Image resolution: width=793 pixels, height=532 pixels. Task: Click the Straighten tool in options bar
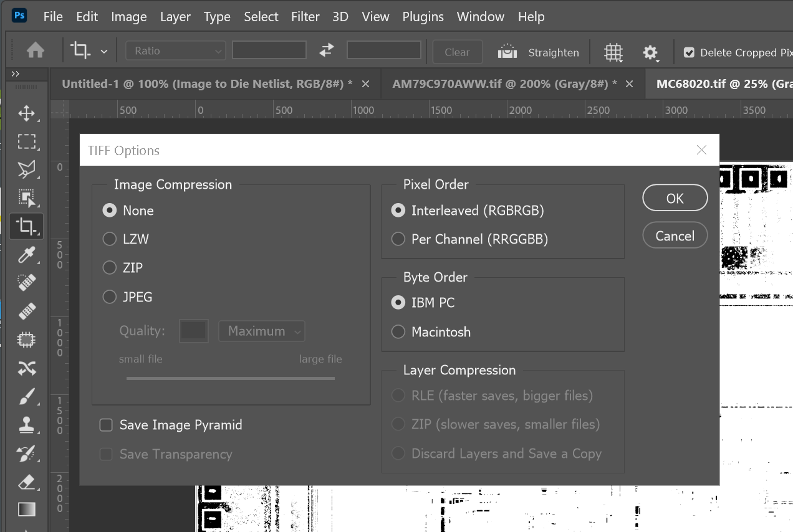pos(539,53)
